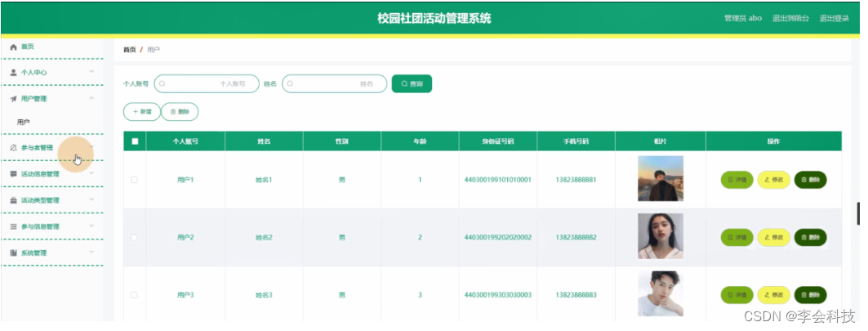
Task: Click the 身份证号码 column header
Action: click(497, 141)
